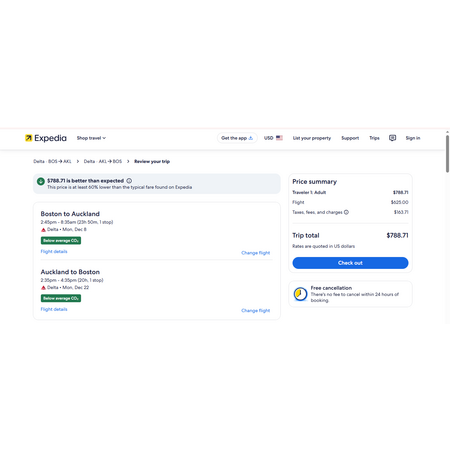Image resolution: width=450 pixels, height=450 pixels.
Task: Change flight for Auckland to Boston
Action: [x=256, y=310]
